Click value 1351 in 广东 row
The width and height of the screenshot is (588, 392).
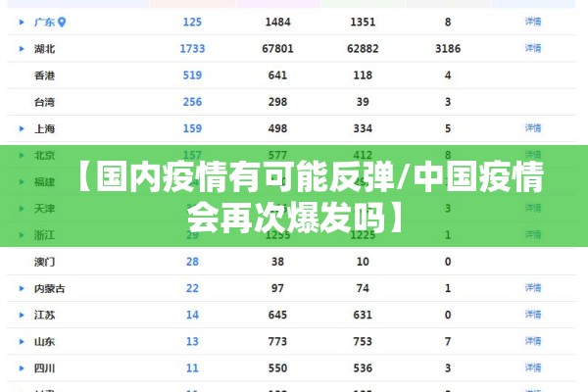pos(363,22)
